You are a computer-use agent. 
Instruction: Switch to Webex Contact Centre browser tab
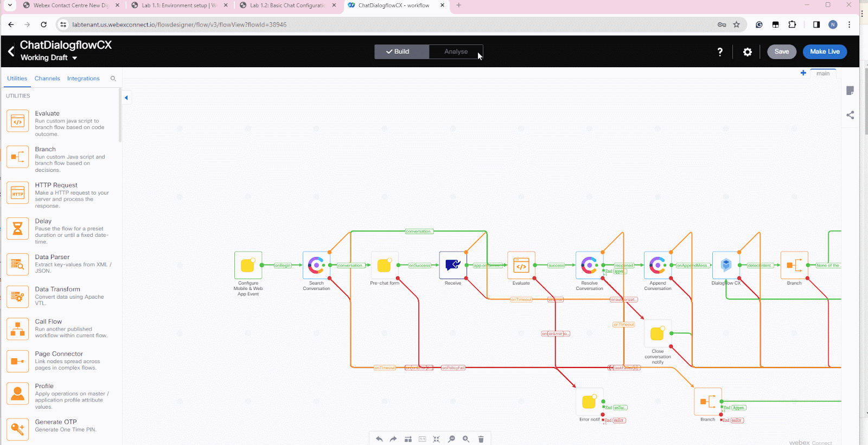(71, 5)
